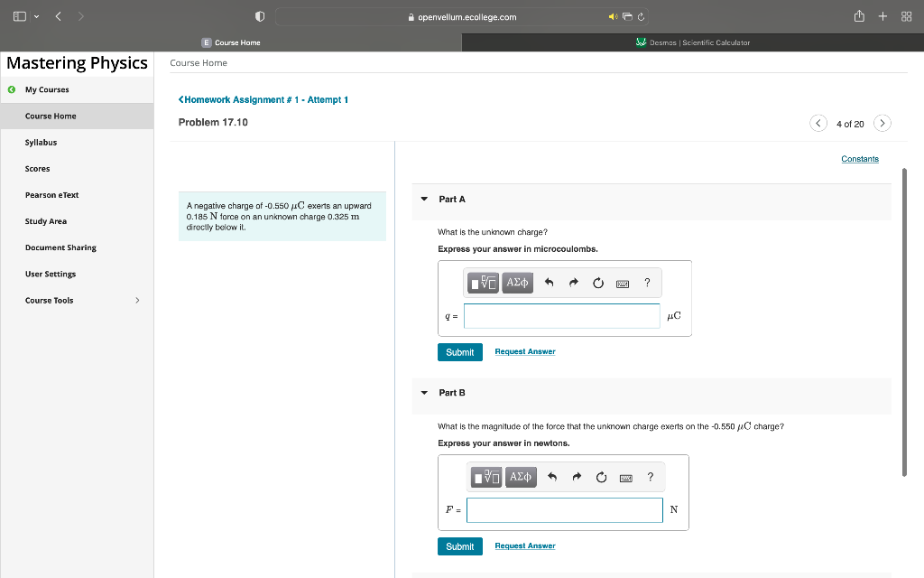Collapse the Part B section
Viewport: 924px width, 578px height.
[424, 393]
